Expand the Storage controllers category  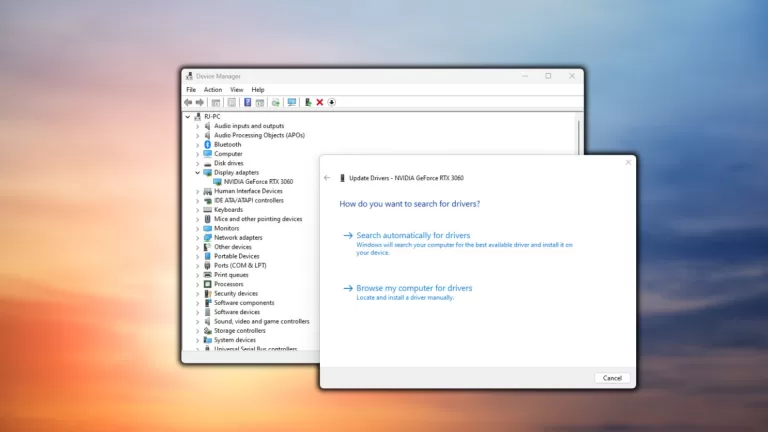197,331
